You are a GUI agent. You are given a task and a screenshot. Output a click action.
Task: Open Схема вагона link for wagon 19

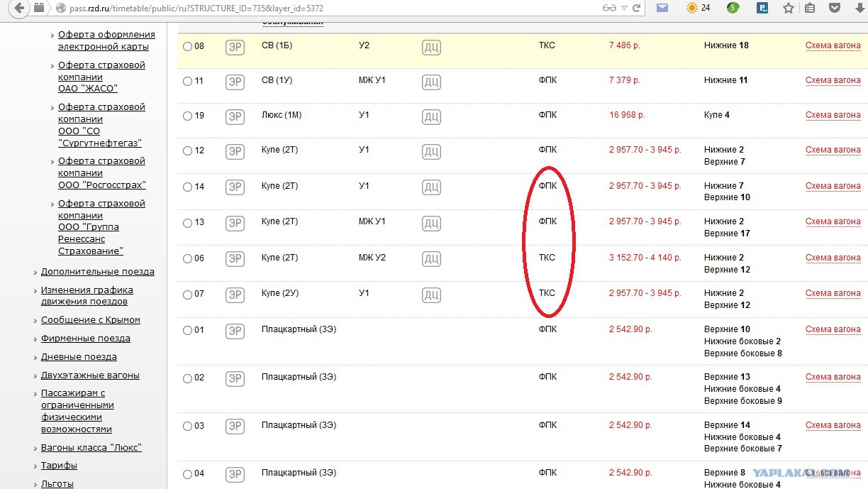833,115
